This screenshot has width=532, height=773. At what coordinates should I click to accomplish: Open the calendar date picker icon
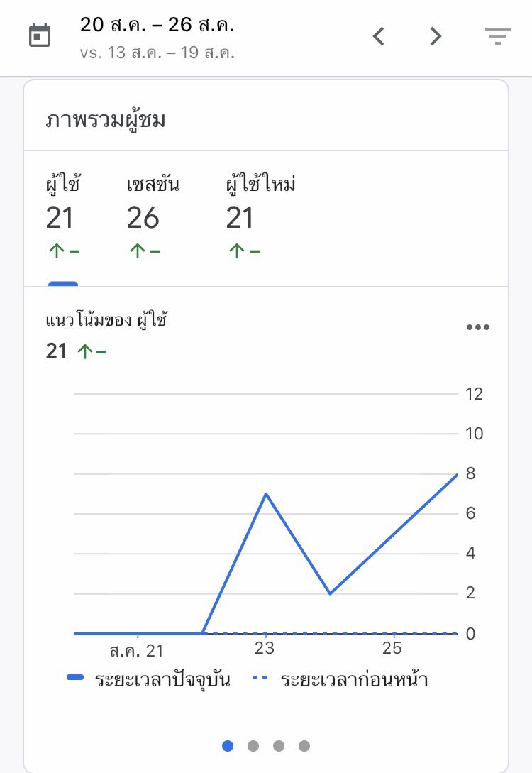[x=40, y=35]
